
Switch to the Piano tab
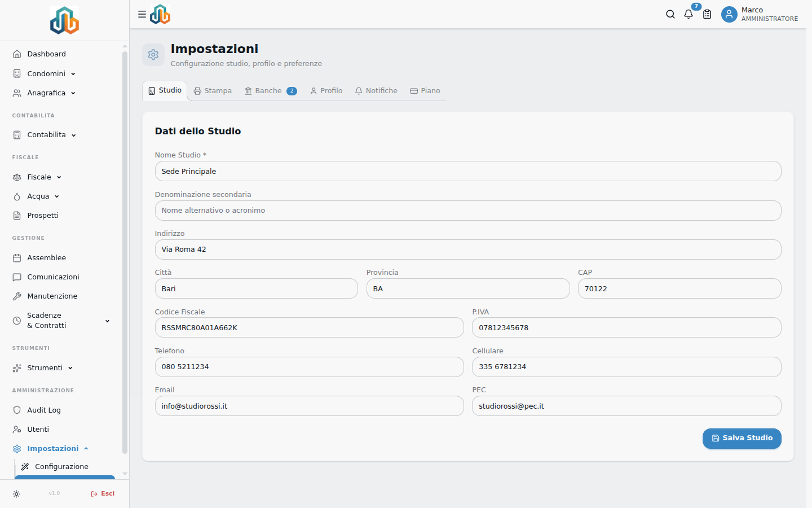425,91
